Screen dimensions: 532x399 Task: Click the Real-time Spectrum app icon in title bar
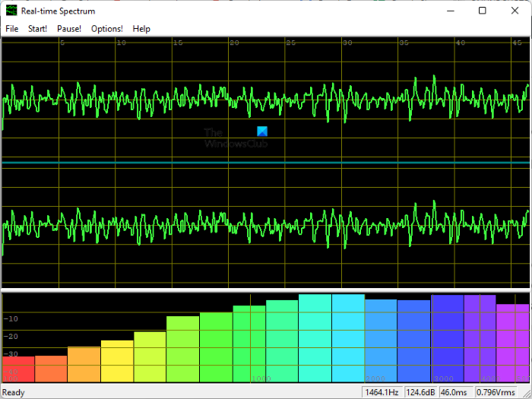11,11
